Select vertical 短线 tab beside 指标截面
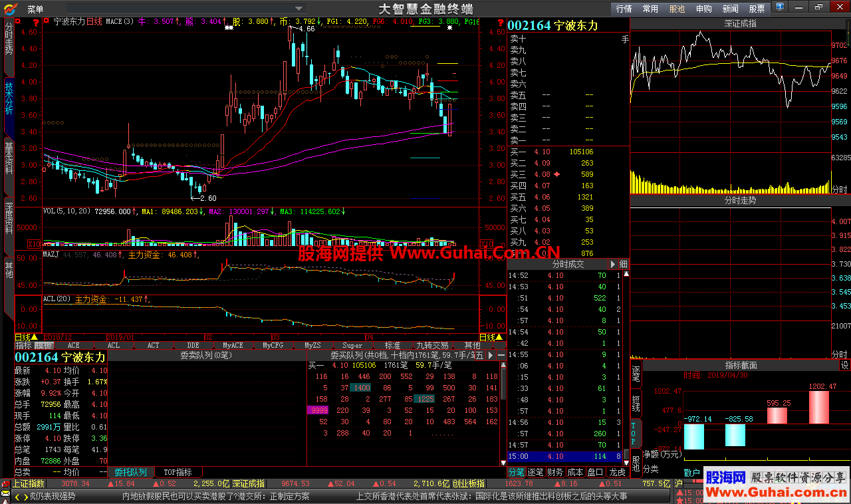 pyautogui.click(x=636, y=402)
